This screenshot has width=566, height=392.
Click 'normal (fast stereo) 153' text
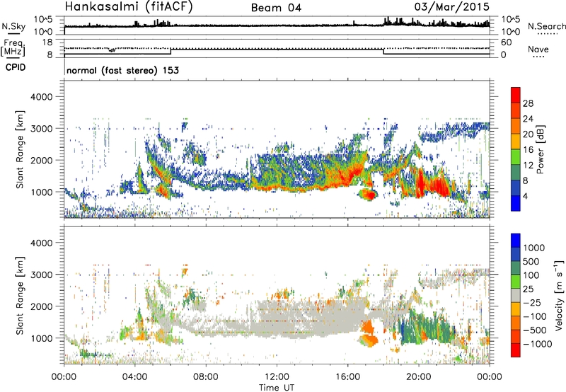coord(122,70)
